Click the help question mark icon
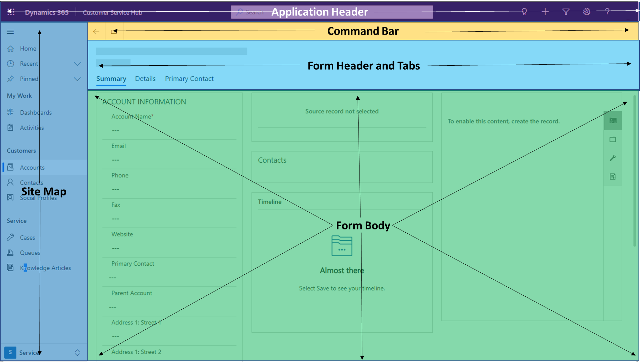Image resolution: width=644 pixels, height=364 pixels. click(607, 12)
